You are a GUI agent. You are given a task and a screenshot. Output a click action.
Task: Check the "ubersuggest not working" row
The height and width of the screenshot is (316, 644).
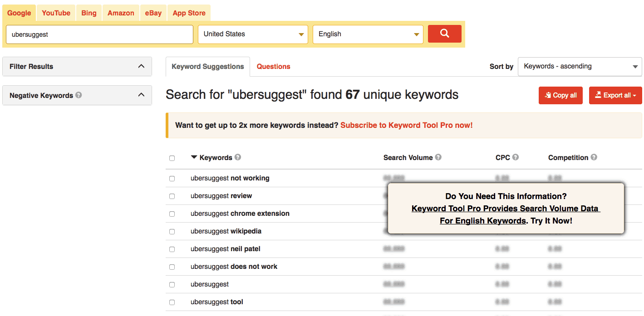coord(172,179)
